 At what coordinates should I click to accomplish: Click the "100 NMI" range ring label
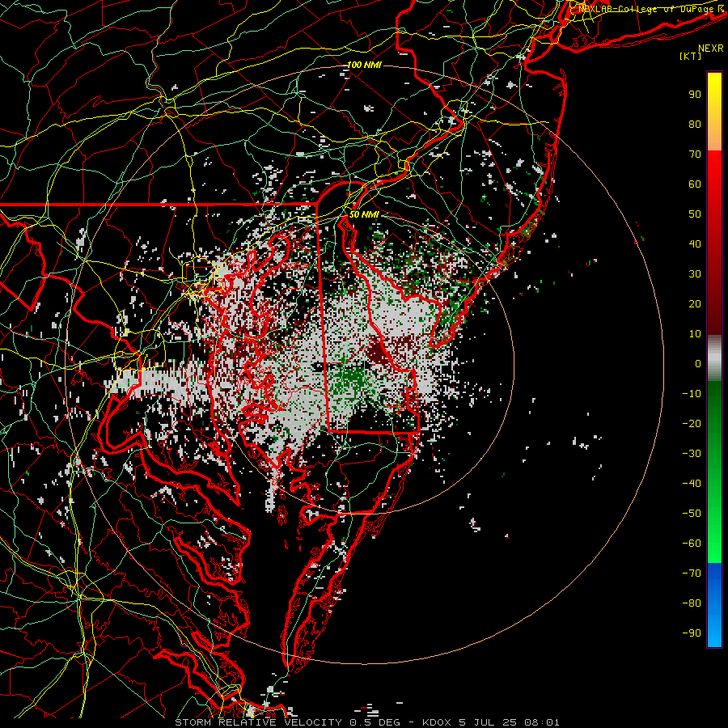click(364, 65)
